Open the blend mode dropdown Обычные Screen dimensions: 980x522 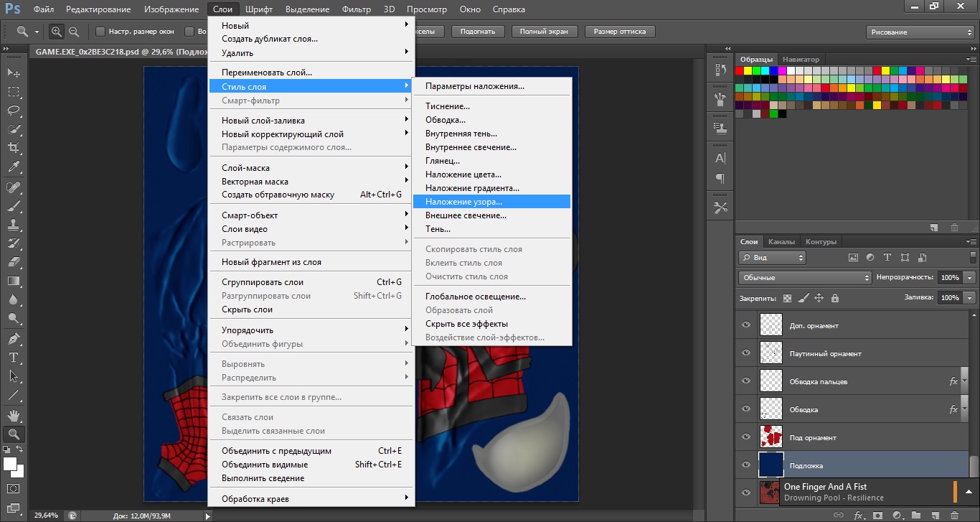coord(804,277)
